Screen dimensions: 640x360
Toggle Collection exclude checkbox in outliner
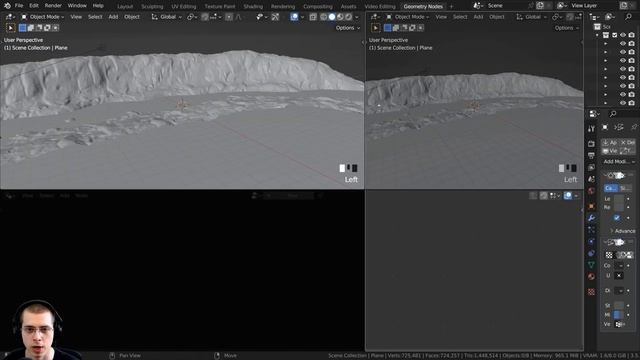tap(614, 35)
